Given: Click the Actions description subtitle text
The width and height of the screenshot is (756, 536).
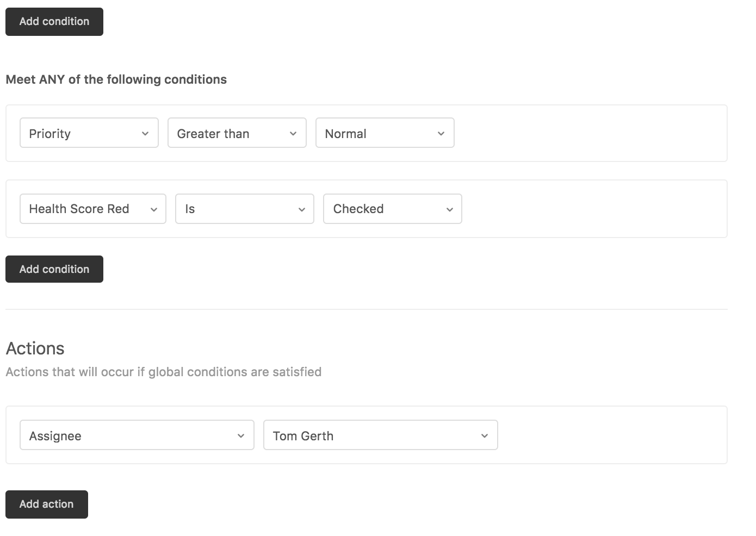Looking at the screenshot, I should pos(163,372).
